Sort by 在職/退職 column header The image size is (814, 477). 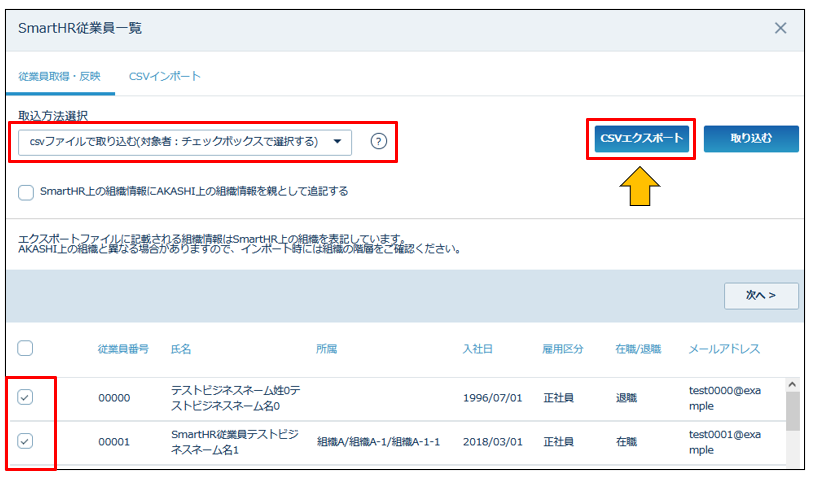tap(638, 349)
